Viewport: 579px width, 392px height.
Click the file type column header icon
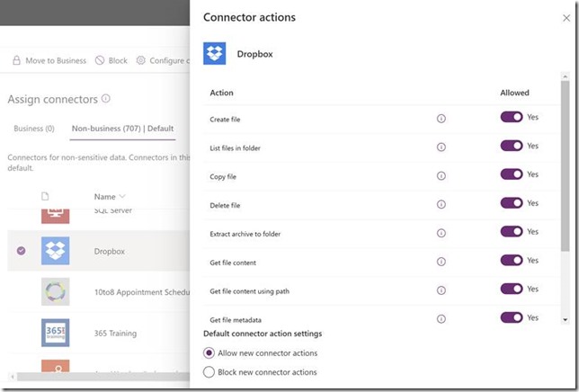point(45,196)
